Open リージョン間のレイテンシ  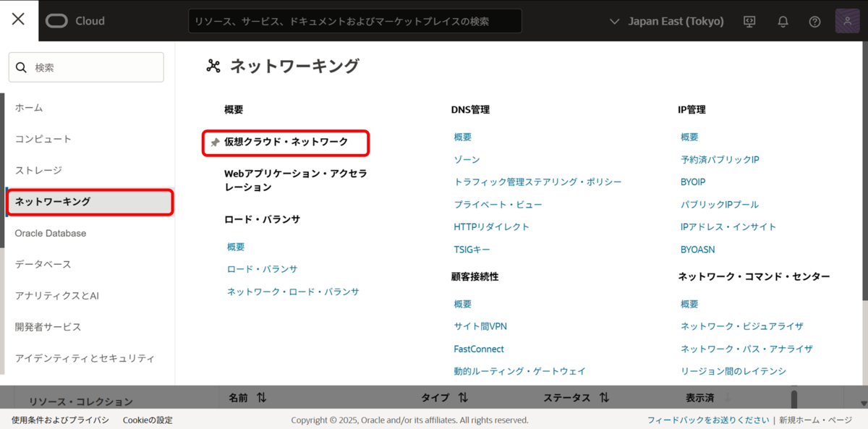coord(733,371)
